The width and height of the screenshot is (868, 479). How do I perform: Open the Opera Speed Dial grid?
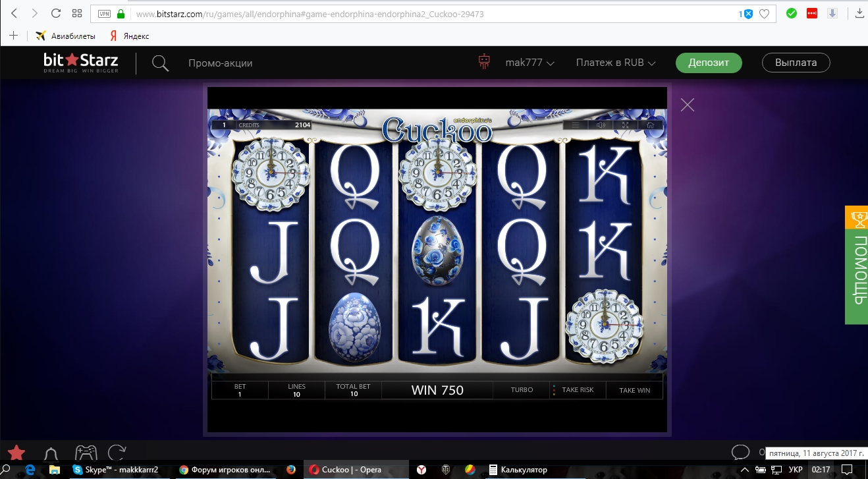(x=77, y=13)
